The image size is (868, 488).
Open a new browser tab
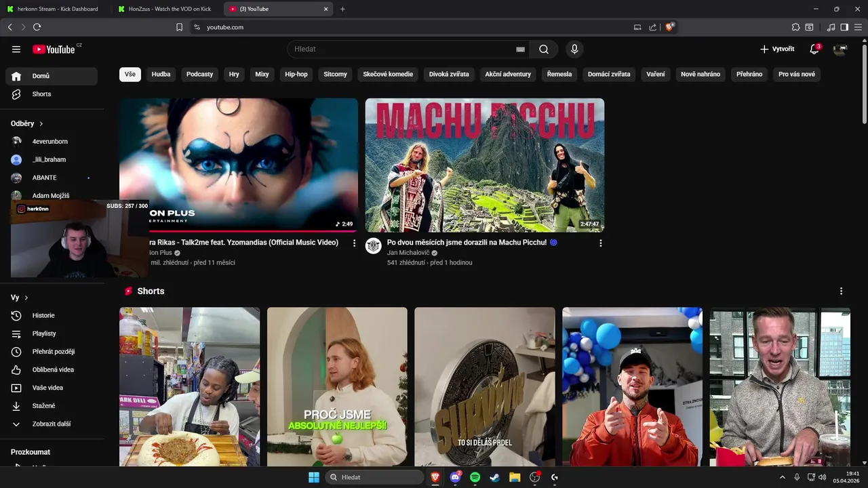(342, 9)
